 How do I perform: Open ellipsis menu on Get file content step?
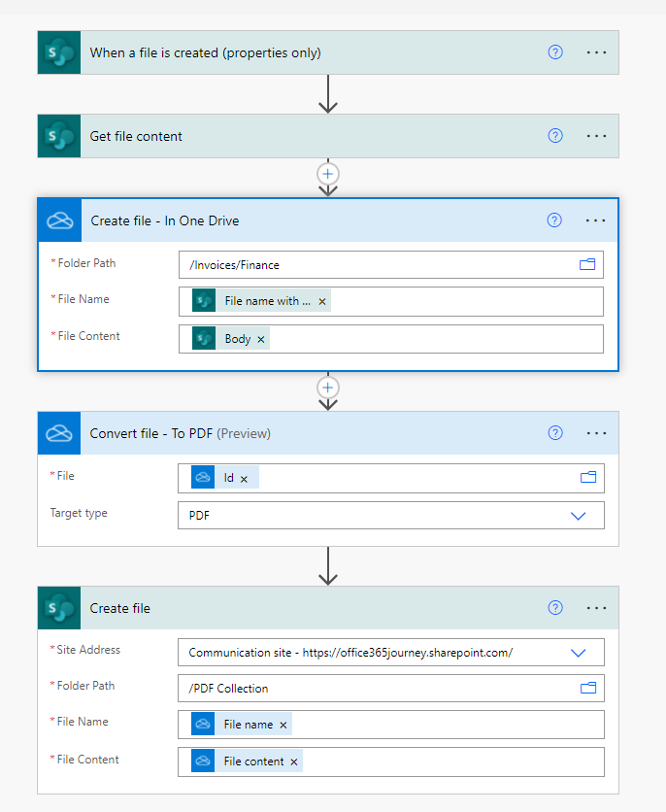point(596,136)
